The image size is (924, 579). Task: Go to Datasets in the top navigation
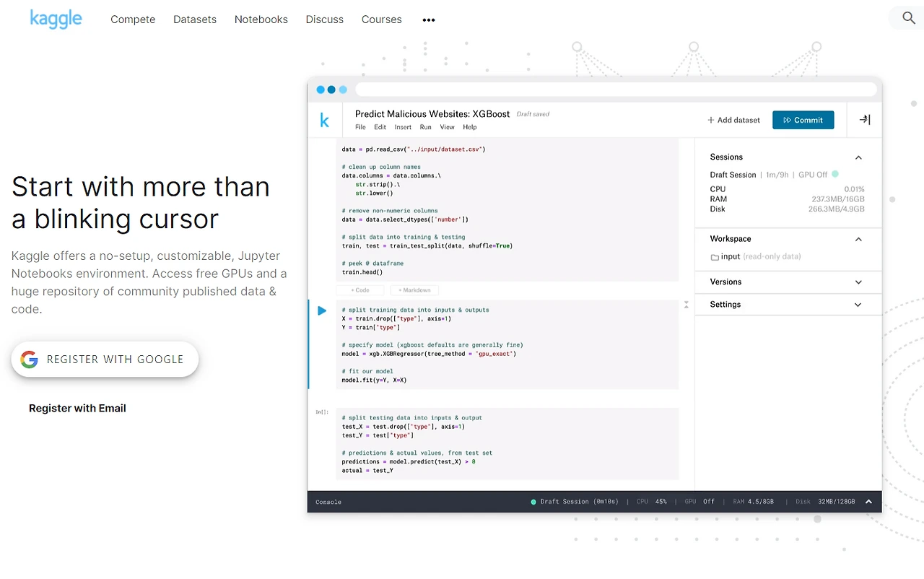[195, 19]
